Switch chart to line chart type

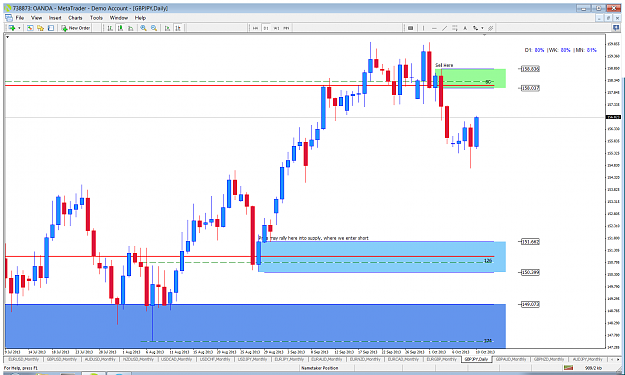130,28
